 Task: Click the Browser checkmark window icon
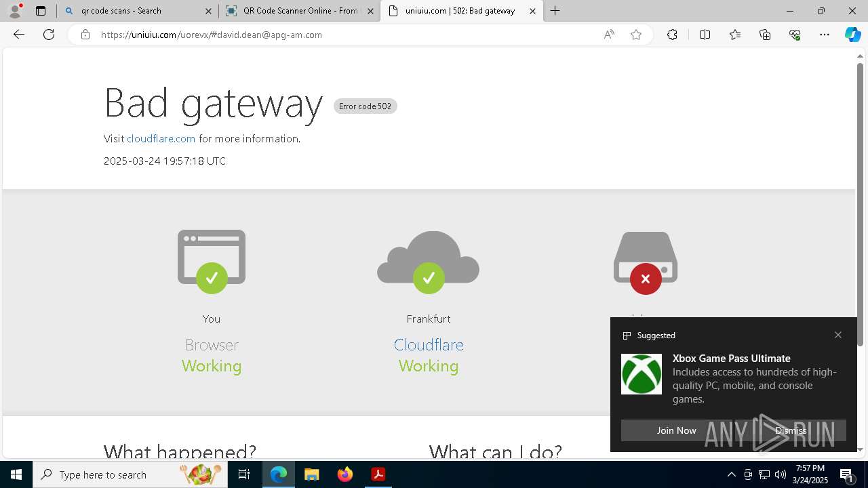[212, 262]
